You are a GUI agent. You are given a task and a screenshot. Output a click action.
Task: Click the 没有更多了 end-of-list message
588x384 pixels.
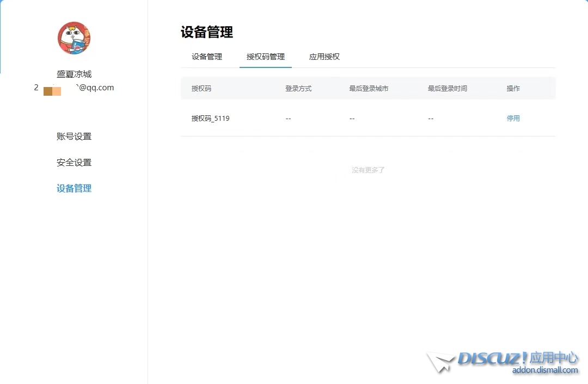(367, 170)
